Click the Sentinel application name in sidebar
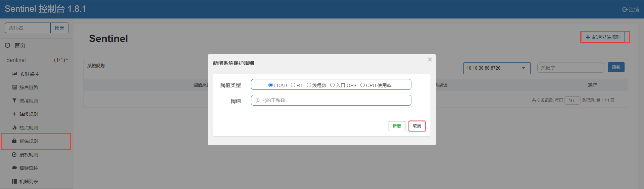644x189 pixels. tap(16, 60)
